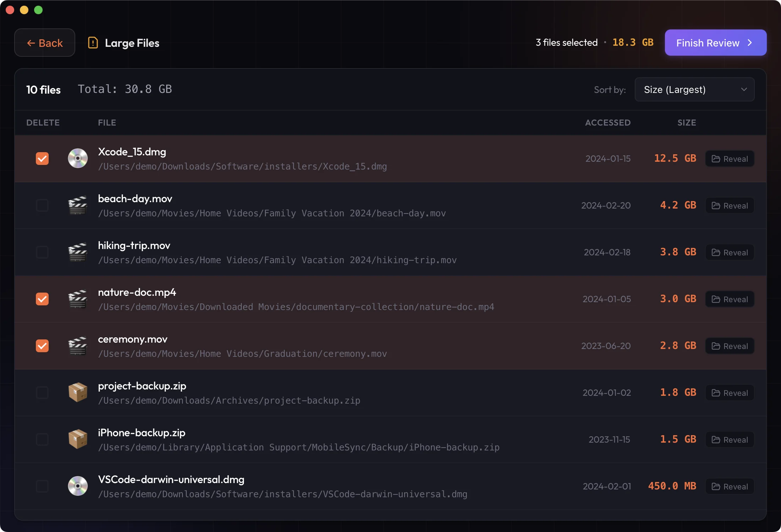Reveal project-backup.zip in Finder

click(x=730, y=393)
